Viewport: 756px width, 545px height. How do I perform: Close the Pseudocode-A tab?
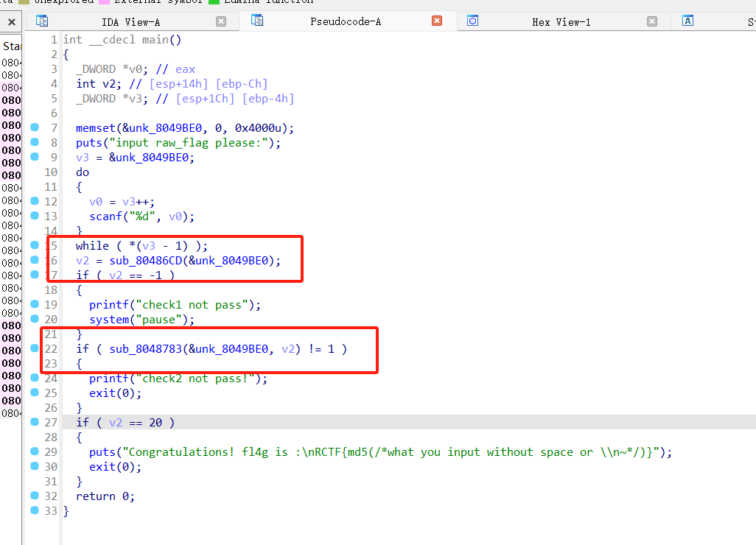(437, 21)
